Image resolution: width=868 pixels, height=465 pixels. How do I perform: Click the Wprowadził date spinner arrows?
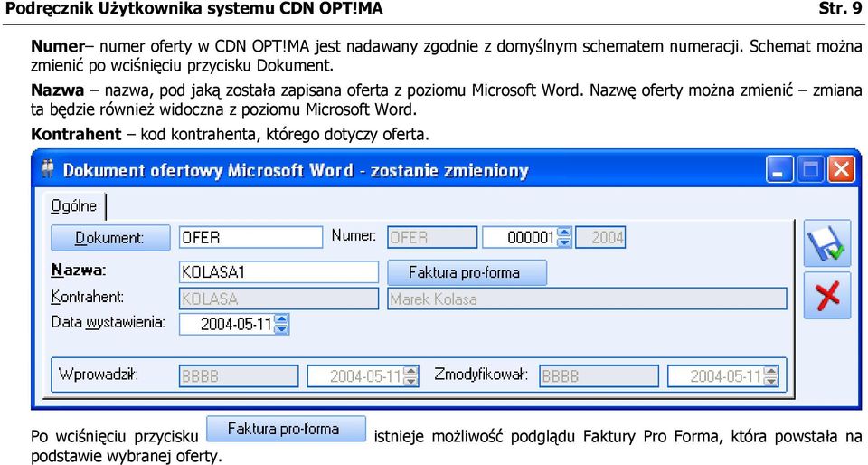point(410,375)
